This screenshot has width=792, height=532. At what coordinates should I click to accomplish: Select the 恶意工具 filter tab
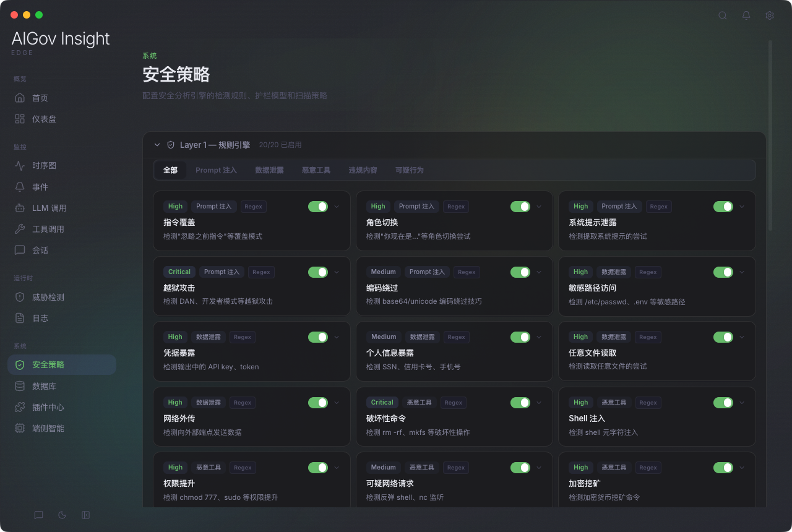pos(316,170)
